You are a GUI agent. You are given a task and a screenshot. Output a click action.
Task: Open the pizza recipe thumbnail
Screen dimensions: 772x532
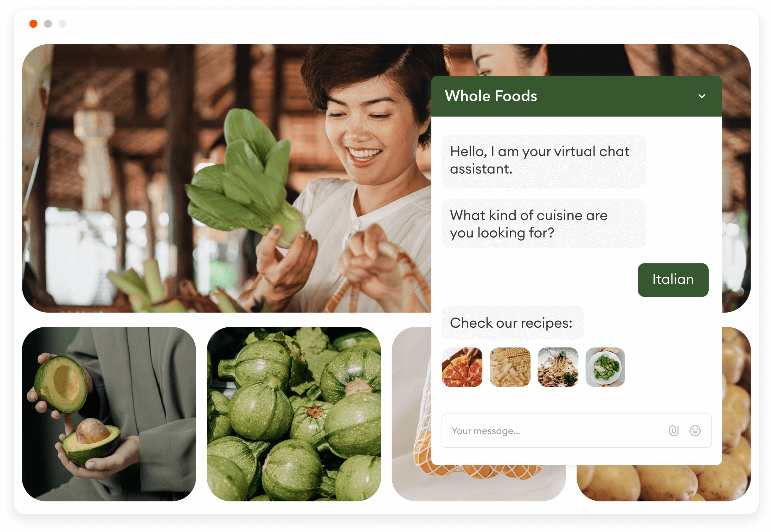click(x=462, y=367)
